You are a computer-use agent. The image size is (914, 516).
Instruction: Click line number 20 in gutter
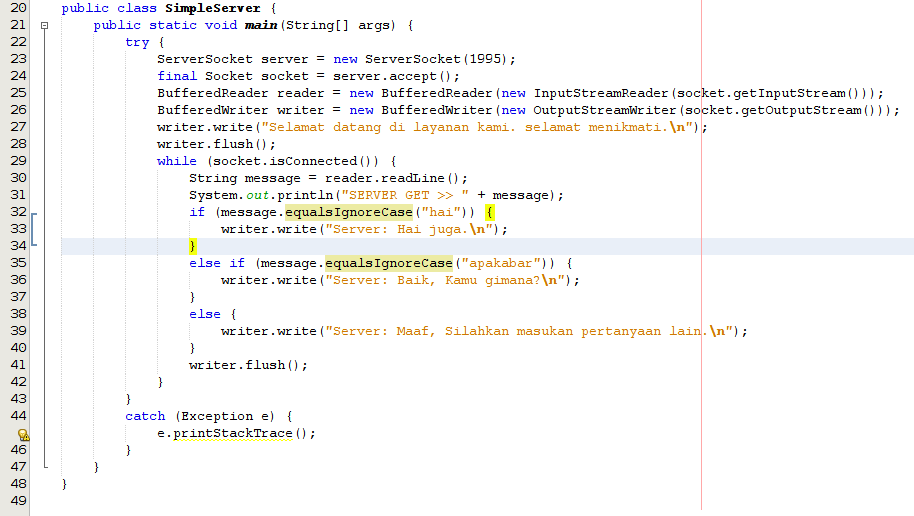coord(18,8)
